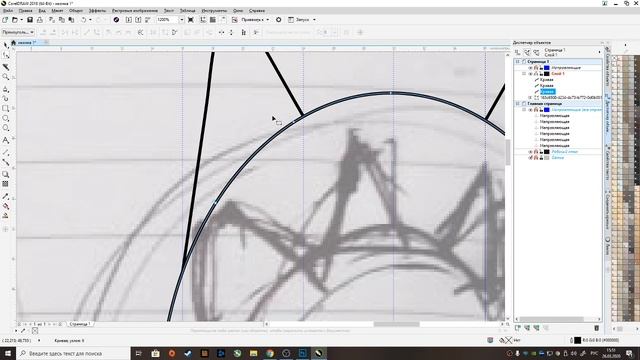Open the Эффекты menu
The image size is (640, 360).
[x=97, y=11]
